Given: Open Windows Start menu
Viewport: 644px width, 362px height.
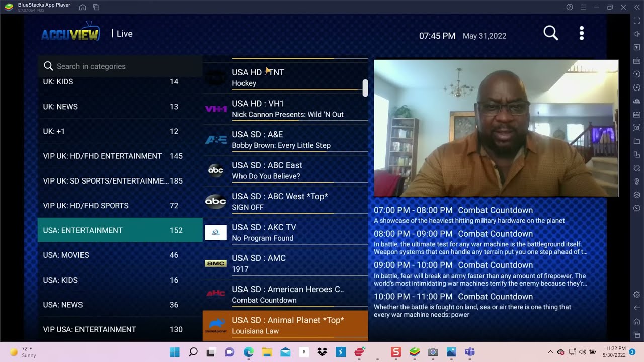Looking at the screenshot, I should click(175, 352).
